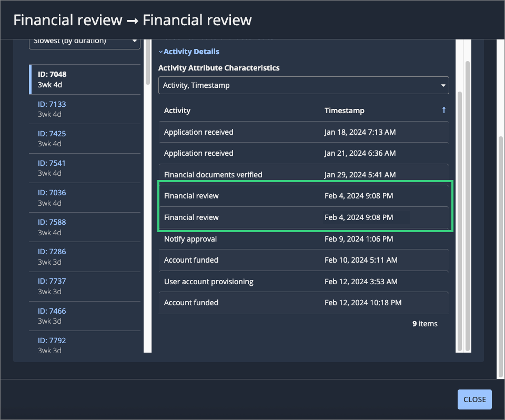505x420 pixels.
Task: Open case ID: 7737
Action: pos(85,286)
